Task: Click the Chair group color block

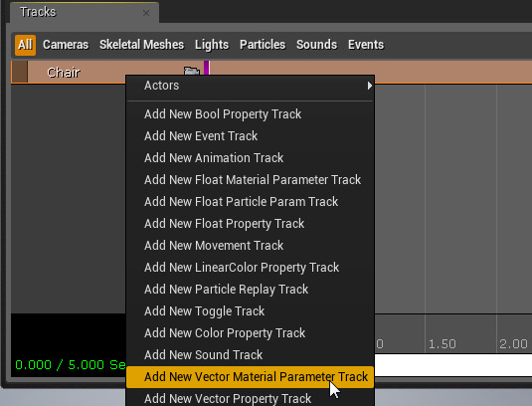Action: [x=20, y=72]
